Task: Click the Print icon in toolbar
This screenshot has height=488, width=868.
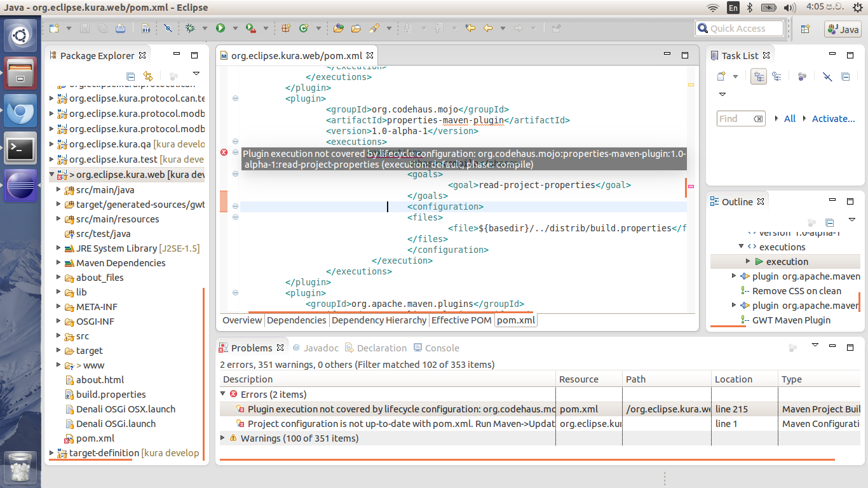Action: click(x=120, y=29)
